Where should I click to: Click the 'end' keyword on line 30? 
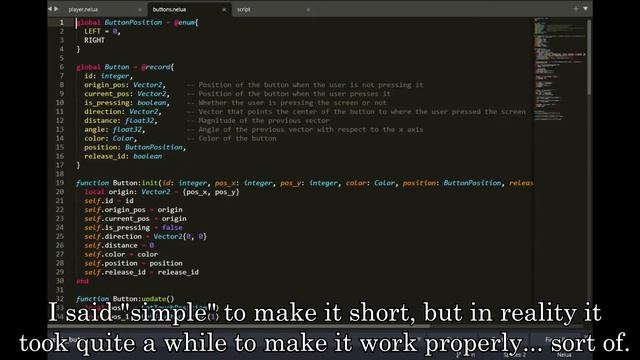point(82,281)
